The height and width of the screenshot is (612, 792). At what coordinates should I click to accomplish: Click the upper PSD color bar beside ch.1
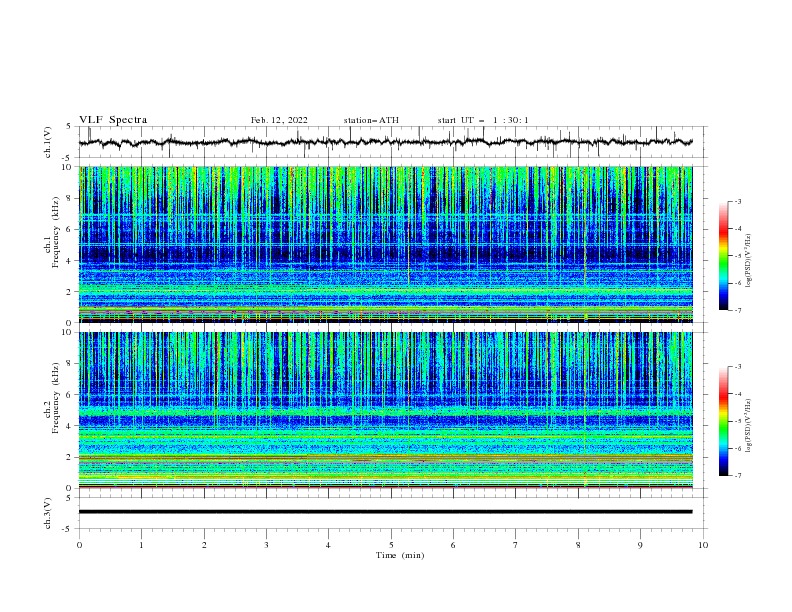pyautogui.click(x=723, y=256)
